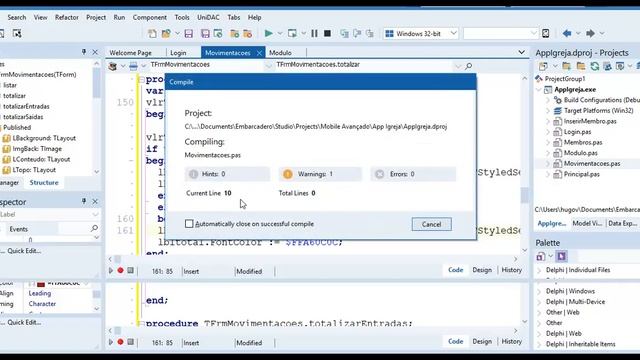Click the Add File to Project icon
This screenshot has width=640, height=360.
(x=234, y=33)
